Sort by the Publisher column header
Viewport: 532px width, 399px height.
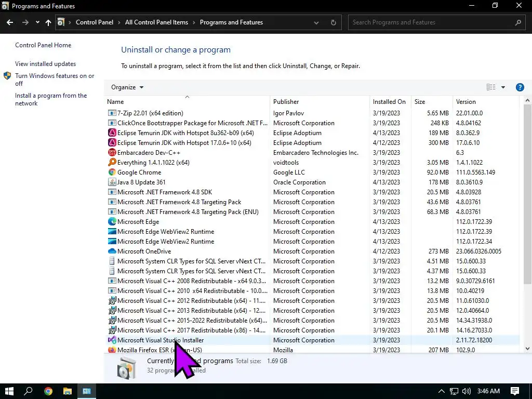[x=320, y=101]
